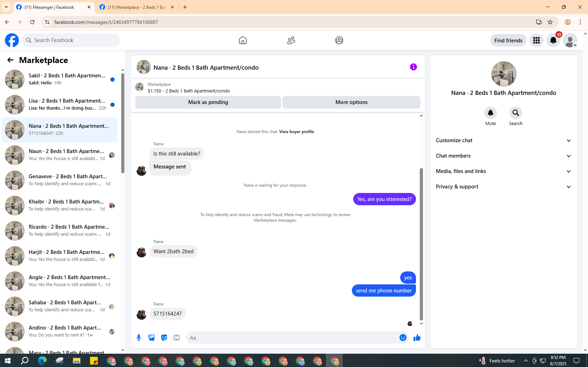The image size is (588, 367).
Task: Click the chat messages scrollbar
Action: tap(421, 244)
